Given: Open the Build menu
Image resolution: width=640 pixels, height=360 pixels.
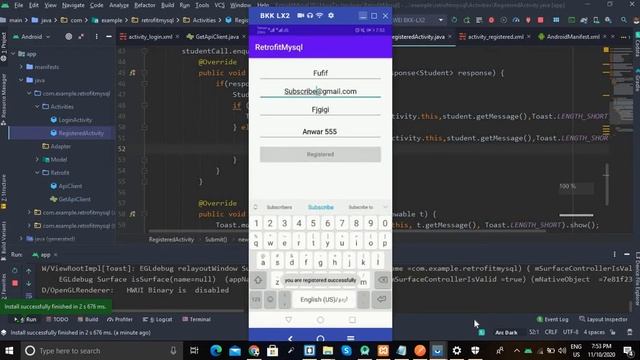Looking at the screenshot, I should tap(167, 5).
